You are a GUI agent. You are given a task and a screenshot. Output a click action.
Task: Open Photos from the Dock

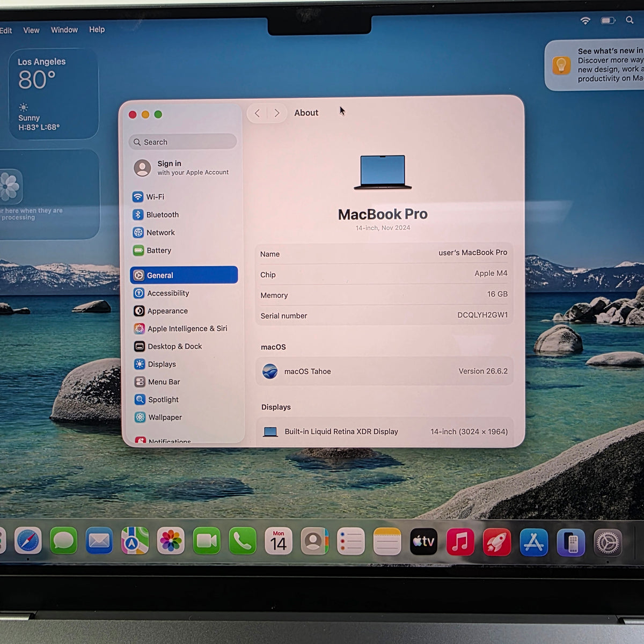(x=171, y=541)
